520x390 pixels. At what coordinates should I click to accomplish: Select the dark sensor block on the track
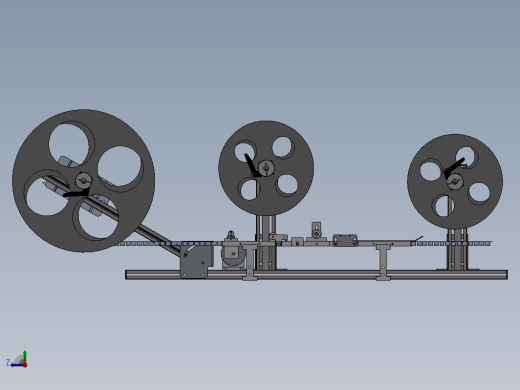(345, 240)
